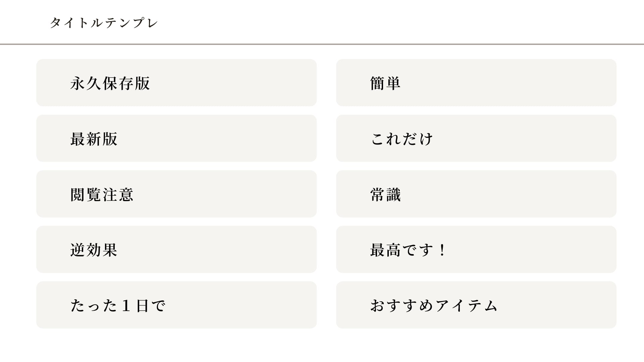This screenshot has width=644, height=362.
Task: Click the horizontal divider line under the heading
Action: tap(322, 44)
